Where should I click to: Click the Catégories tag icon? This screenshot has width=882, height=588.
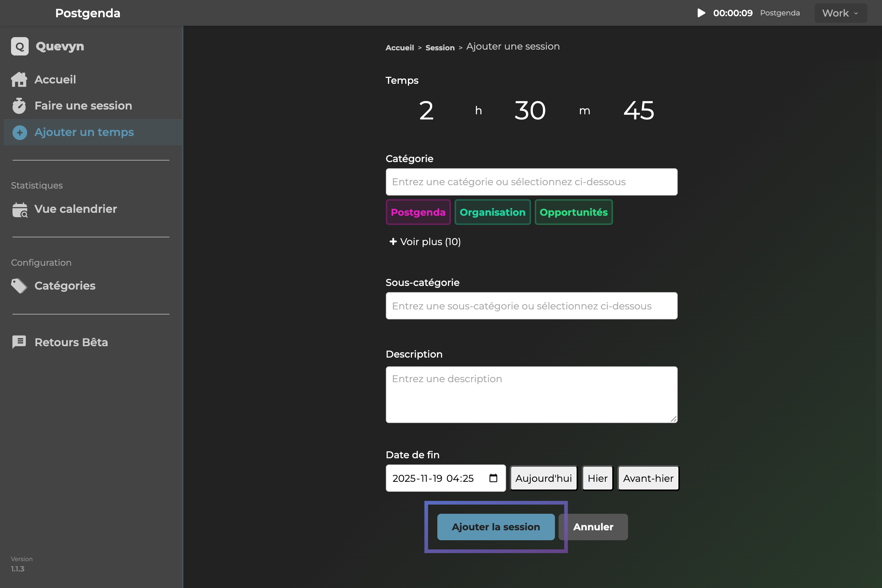point(19,286)
